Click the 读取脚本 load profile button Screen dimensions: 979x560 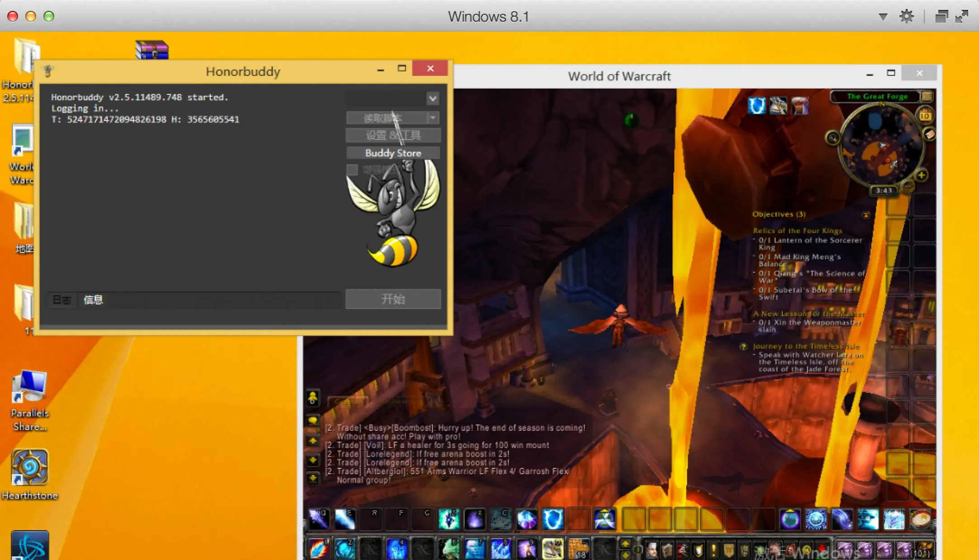tap(387, 118)
